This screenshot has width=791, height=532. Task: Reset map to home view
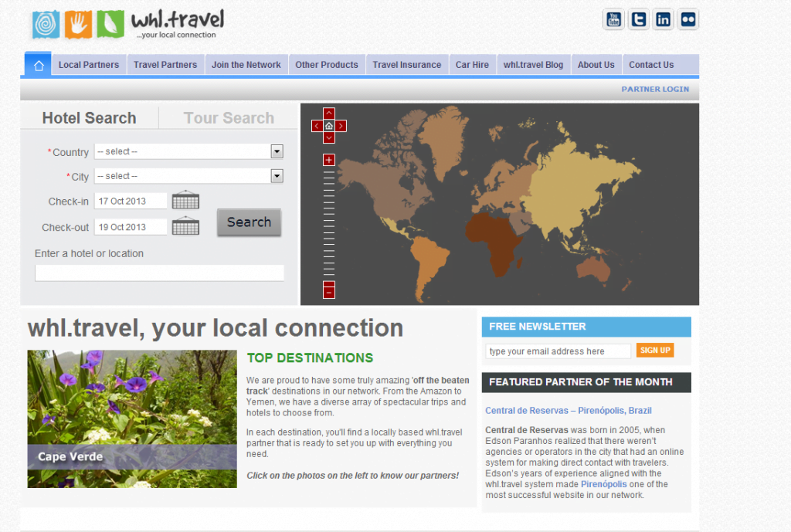(329, 126)
